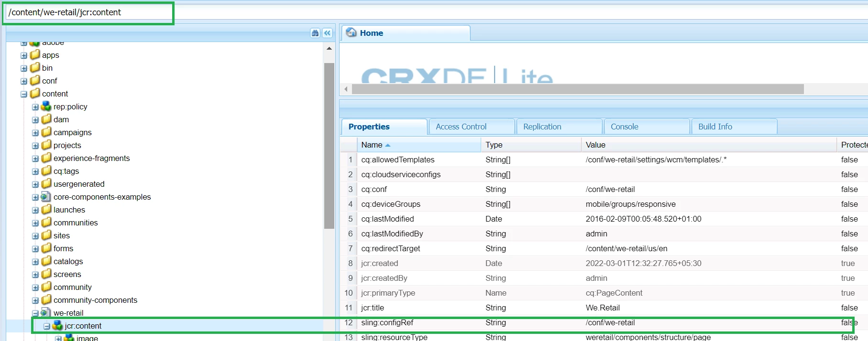Click the catalogs folder icon
Screen dimensions: 868x341
click(x=46, y=261)
